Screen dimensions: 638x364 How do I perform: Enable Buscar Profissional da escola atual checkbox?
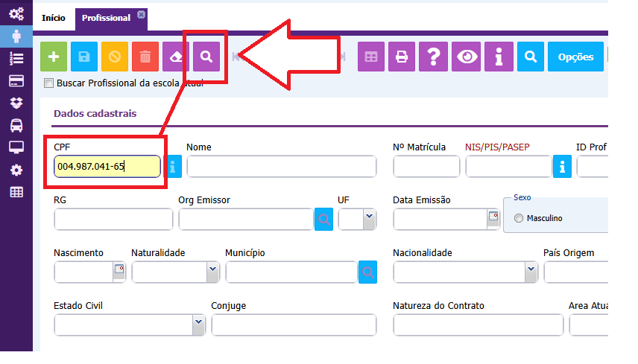[x=49, y=83]
